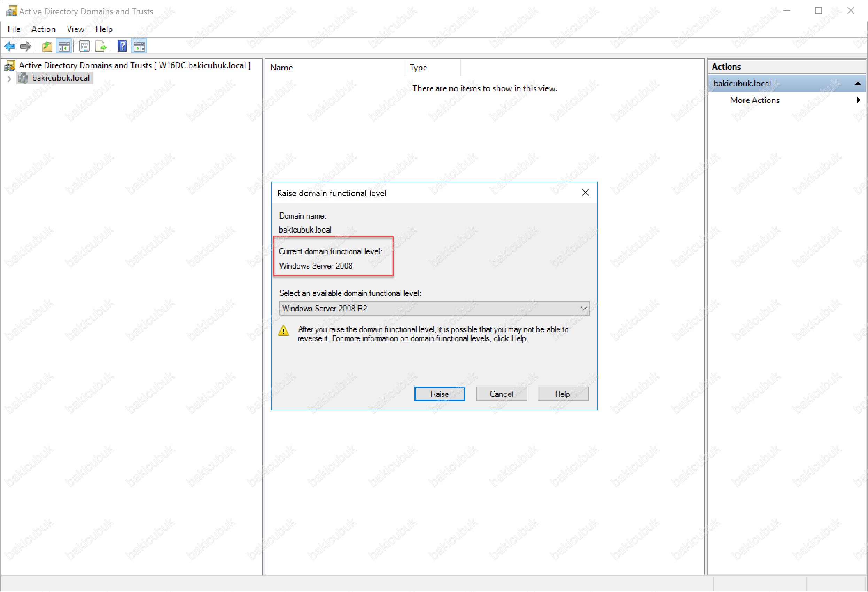Click the Up One Level folder icon

[47, 46]
